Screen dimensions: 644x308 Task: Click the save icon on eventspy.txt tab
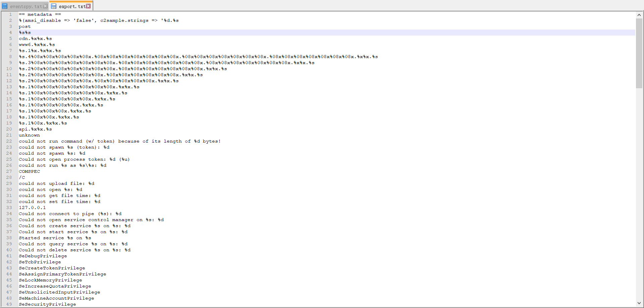tap(5, 6)
